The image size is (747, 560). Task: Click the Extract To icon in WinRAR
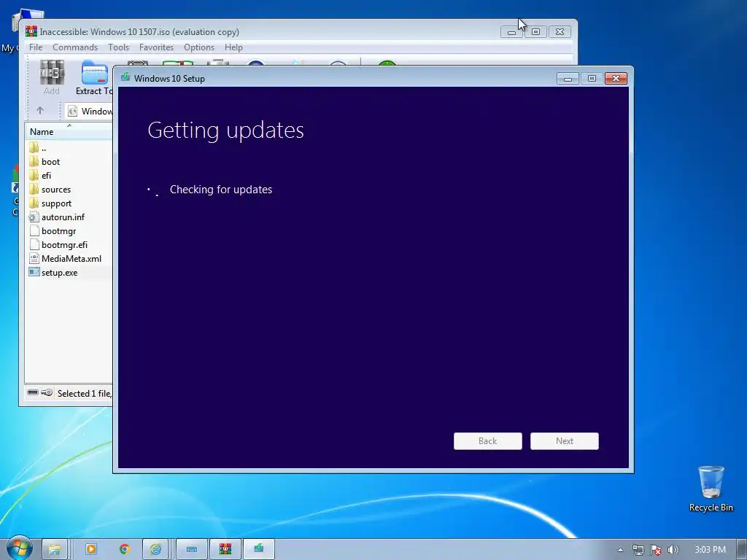click(x=94, y=77)
